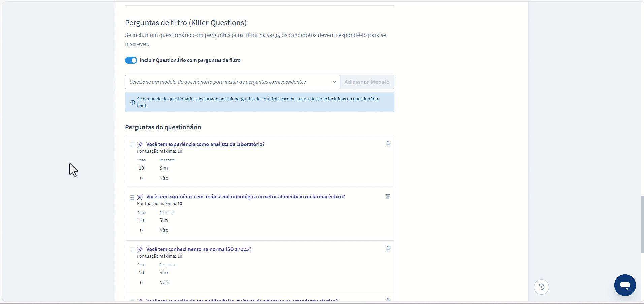Click the drag handle of the ISO 17025 question
The width and height of the screenshot is (644, 304).
(x=132, y=250)
